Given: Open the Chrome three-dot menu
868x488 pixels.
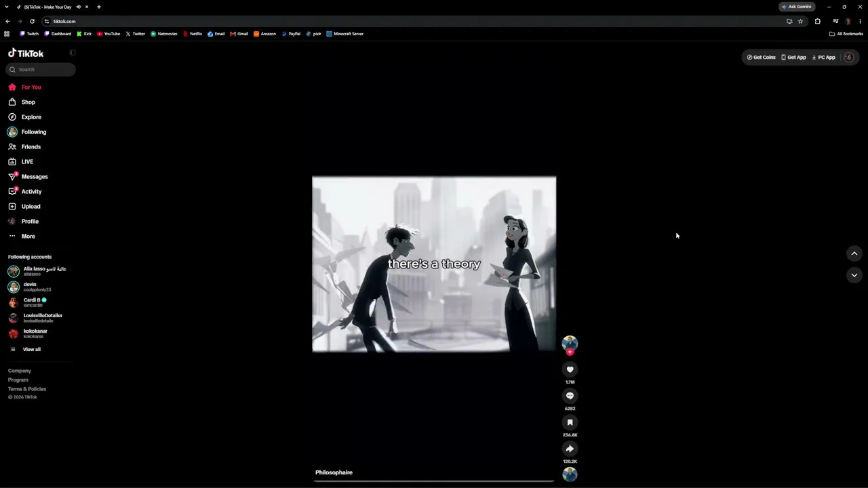Looking at the screenshot, I should (860, 22).
